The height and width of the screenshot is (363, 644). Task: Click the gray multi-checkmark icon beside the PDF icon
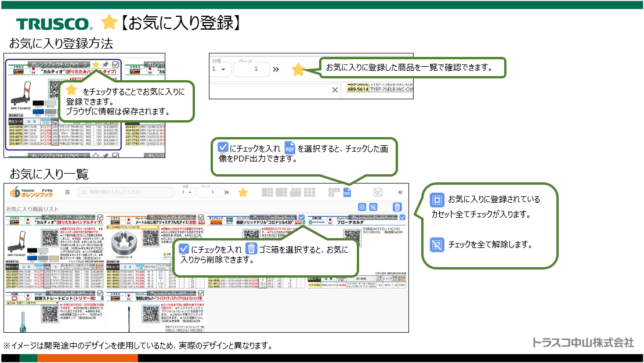click(334, 192)
